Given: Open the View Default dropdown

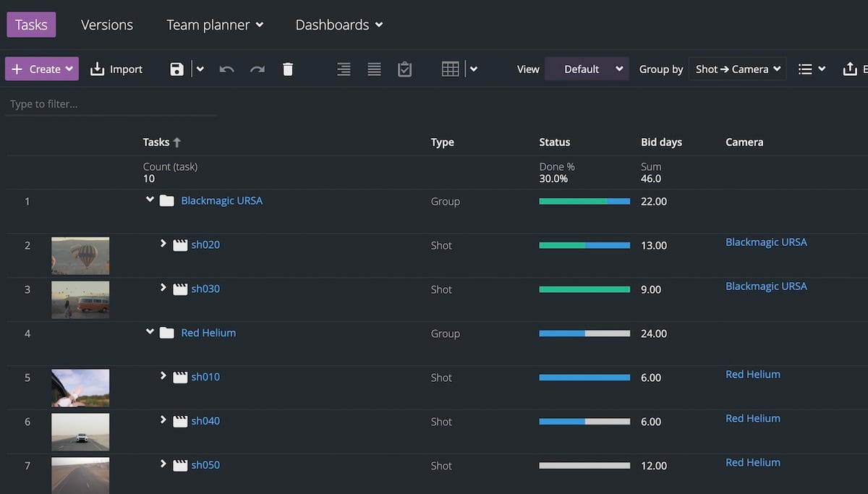Looking at the screenshot, I should pos(586,69).
